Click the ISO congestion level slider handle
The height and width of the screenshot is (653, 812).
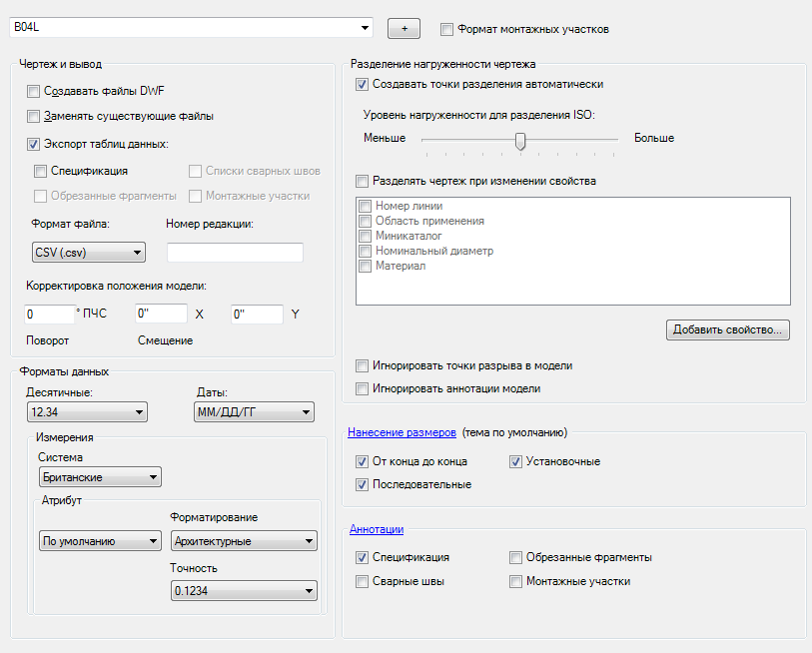520,141
